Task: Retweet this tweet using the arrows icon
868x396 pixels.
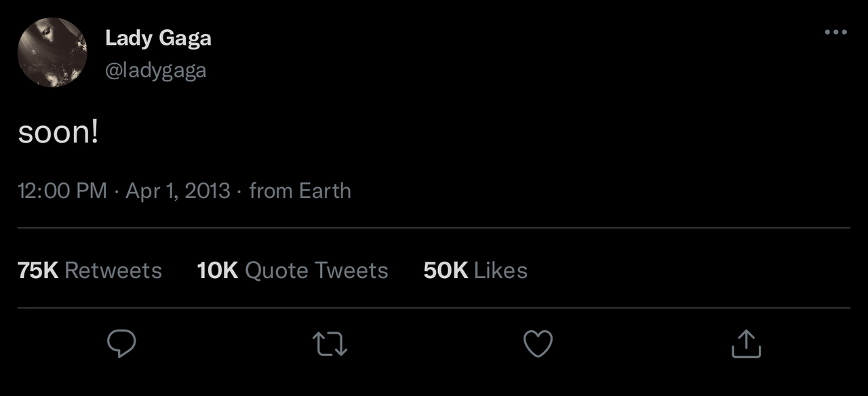Action: coord(330,344)
